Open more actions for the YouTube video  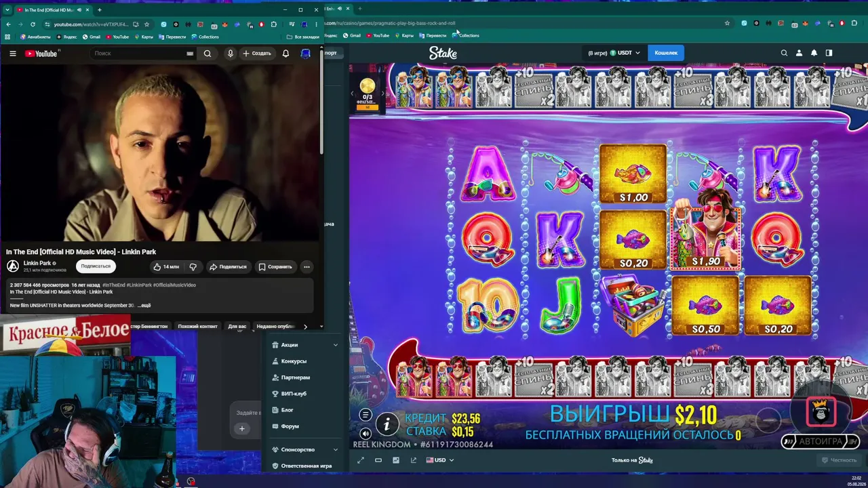(307, 267)
